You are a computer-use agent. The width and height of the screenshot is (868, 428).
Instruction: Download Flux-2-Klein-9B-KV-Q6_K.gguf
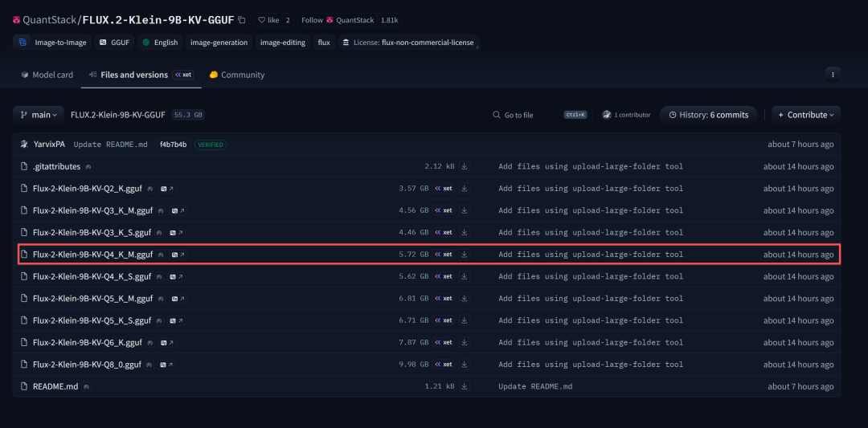click(465, 342)
